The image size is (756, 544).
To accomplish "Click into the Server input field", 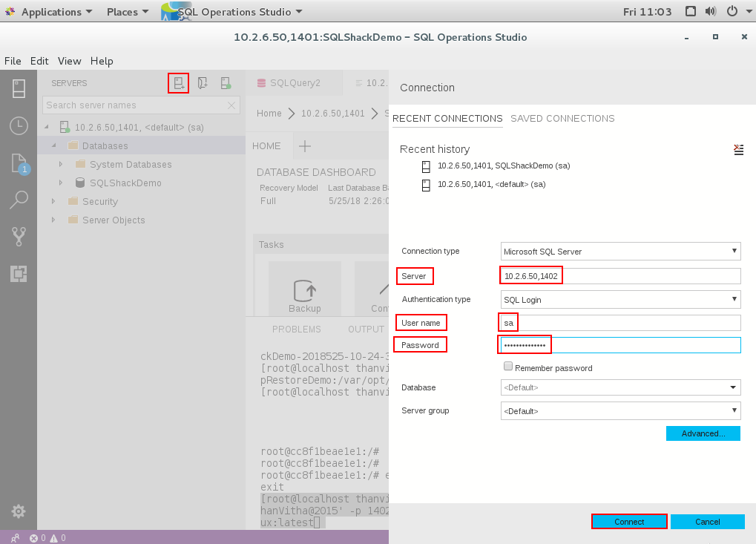I will (620, 276).
